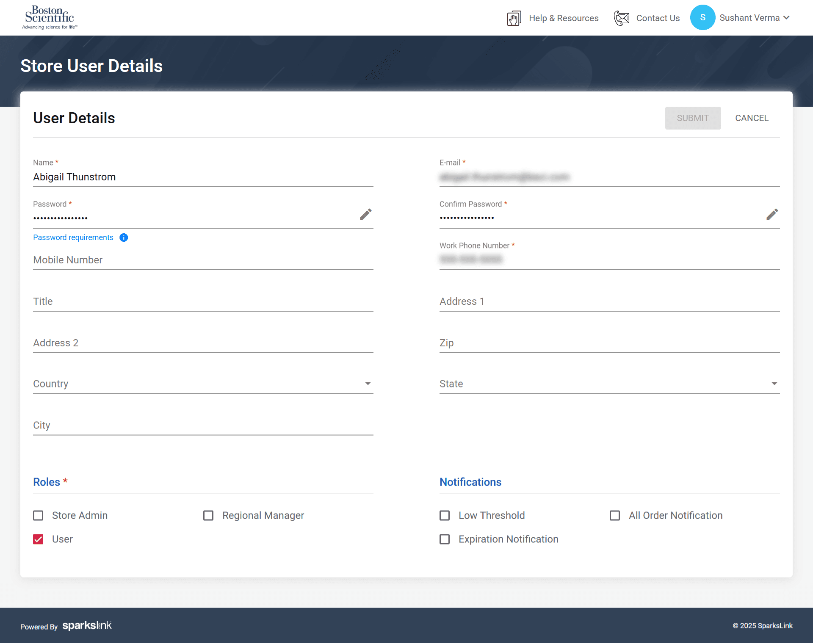The height and width of the screenshot is (644, 813).
Task: Click the password requirements info icon
Action: point(124,238)
